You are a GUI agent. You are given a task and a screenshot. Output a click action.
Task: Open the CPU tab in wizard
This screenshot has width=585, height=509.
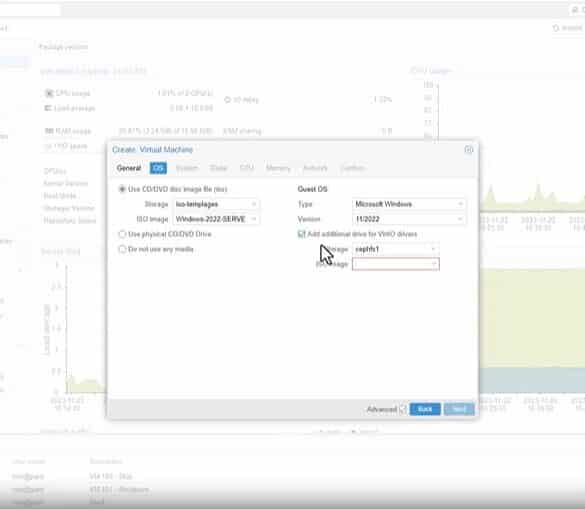[x=247, y=168]
